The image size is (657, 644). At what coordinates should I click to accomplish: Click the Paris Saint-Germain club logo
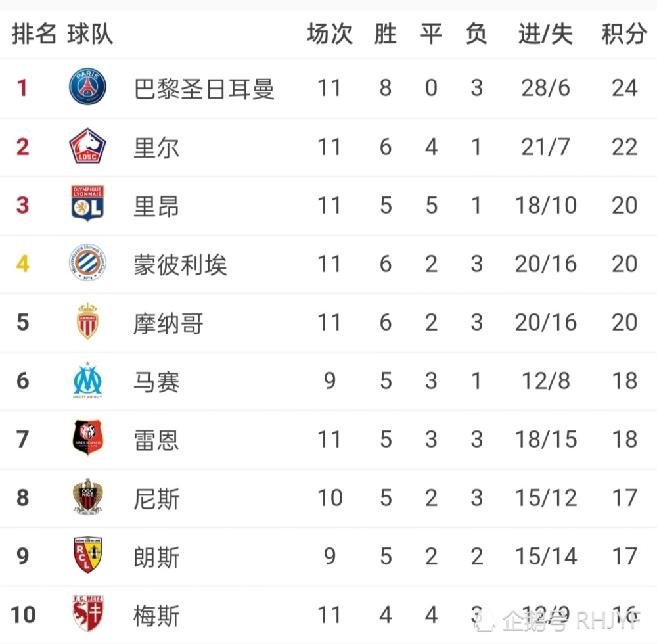point(87,87)
